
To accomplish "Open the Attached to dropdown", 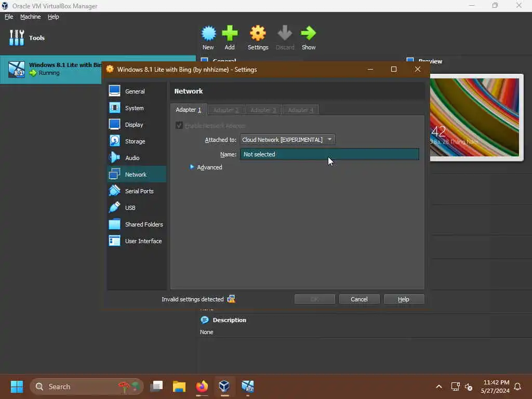I will [x=287, y=139].
